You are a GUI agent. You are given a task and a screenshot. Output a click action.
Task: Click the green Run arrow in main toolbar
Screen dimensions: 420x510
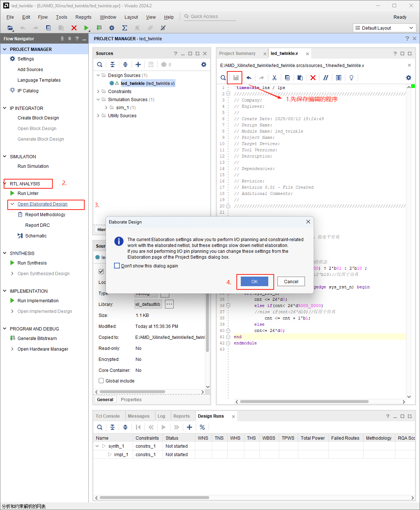click(x=86, y=28)
